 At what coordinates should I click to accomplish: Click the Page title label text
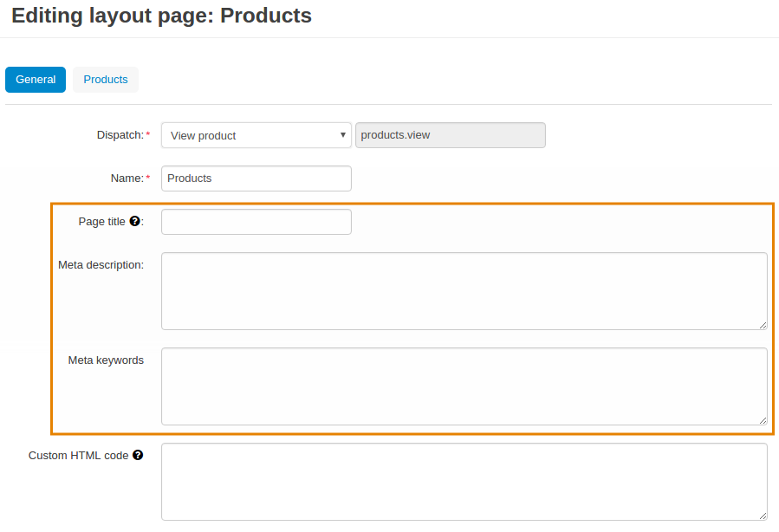[x=102, y=222]
